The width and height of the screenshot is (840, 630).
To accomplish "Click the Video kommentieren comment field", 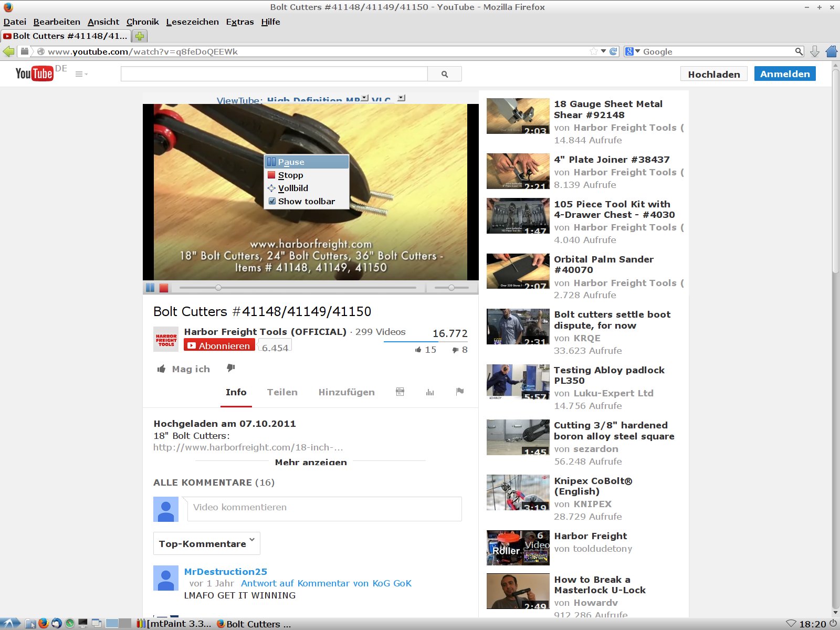I will click(324, 508).
